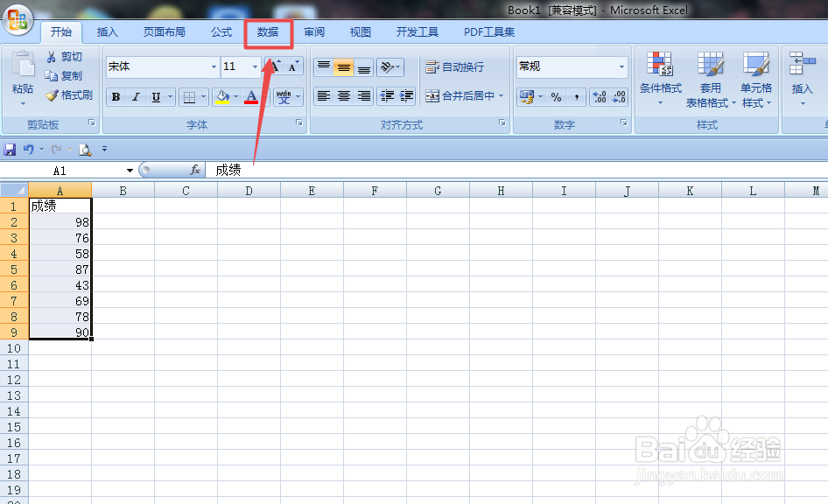
Task: Apply cell borders button
Action: click(x=188, y=97)
